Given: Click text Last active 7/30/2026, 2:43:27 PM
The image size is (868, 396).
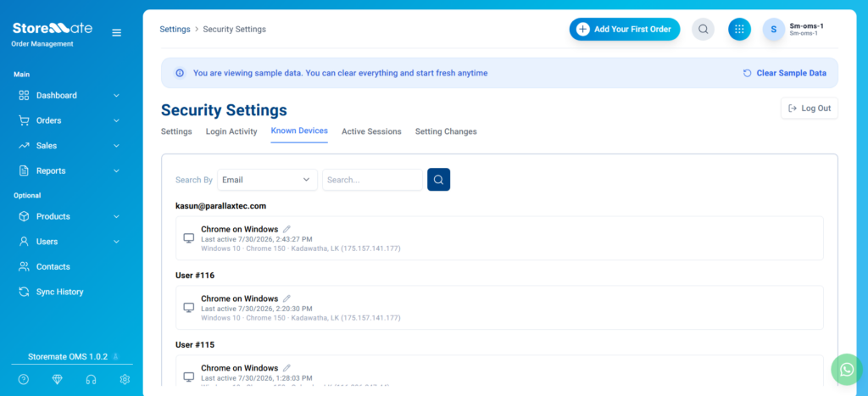Looking at the screenshot, I should click(x=256, y=239).
